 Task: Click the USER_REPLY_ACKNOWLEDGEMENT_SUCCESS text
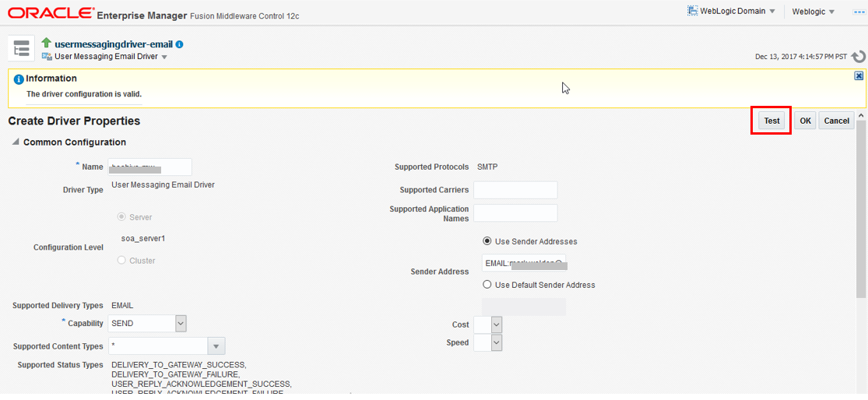(202, 384)
